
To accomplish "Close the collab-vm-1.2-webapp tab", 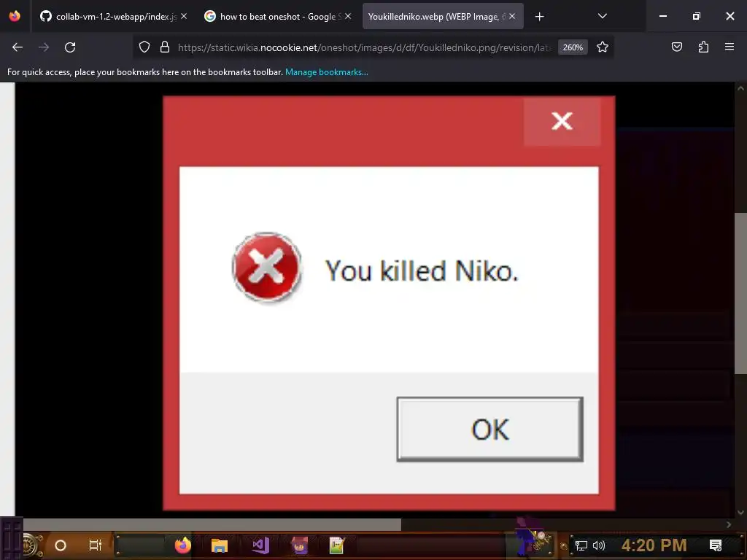I will click(184, 17).
